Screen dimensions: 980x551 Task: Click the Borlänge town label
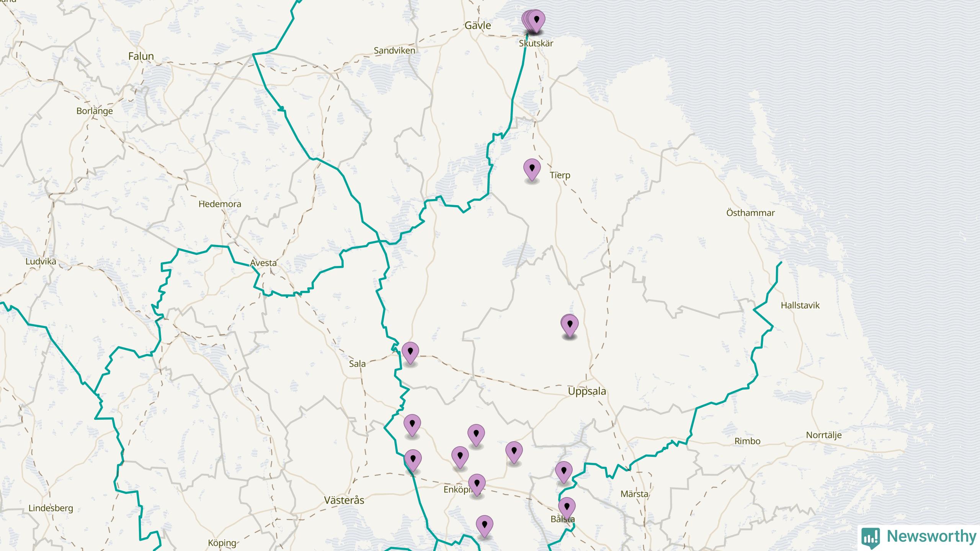click(x=95, y=111)
